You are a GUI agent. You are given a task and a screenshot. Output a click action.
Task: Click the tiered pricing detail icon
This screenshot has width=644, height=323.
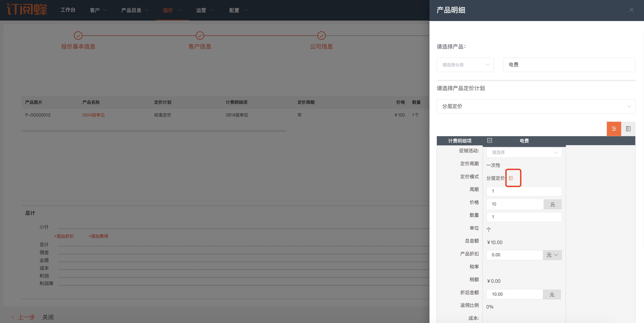pos(511,178)
